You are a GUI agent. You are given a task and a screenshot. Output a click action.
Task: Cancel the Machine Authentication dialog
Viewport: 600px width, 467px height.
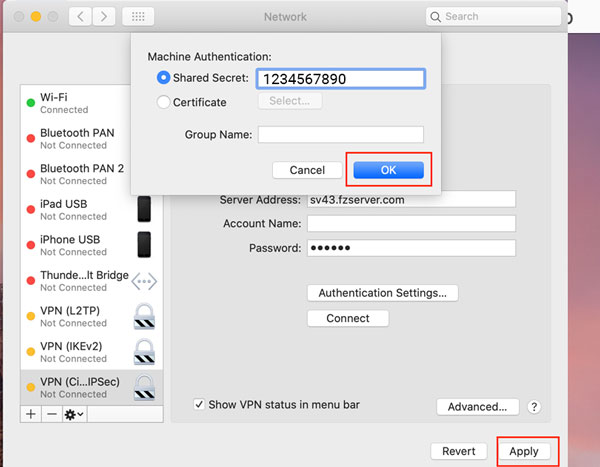[307, 170]
